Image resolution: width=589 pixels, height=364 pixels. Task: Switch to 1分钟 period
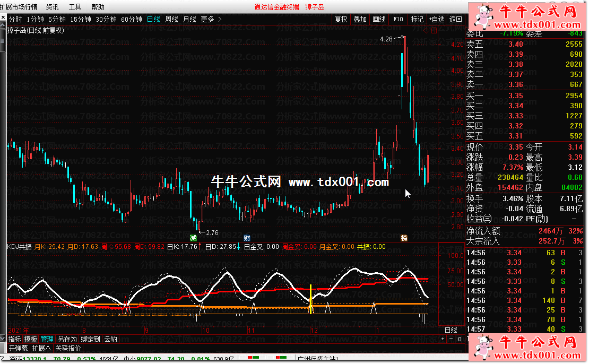36,19
